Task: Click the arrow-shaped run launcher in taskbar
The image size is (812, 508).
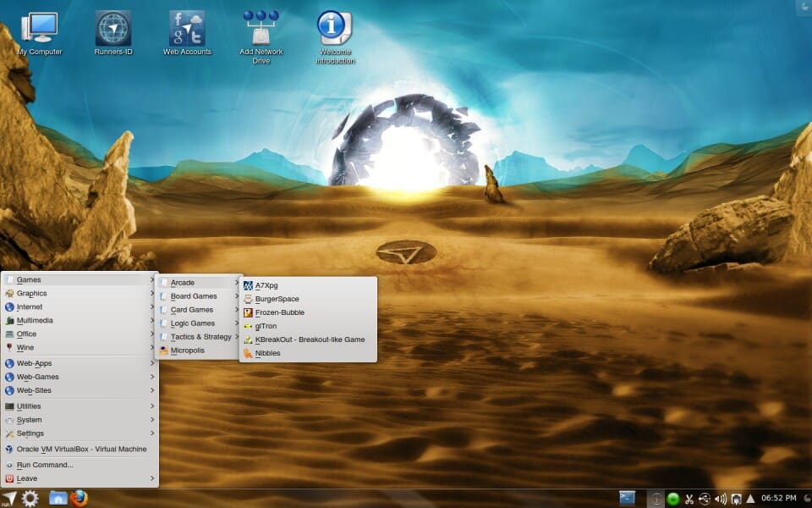Action: [x=8, y=499]
